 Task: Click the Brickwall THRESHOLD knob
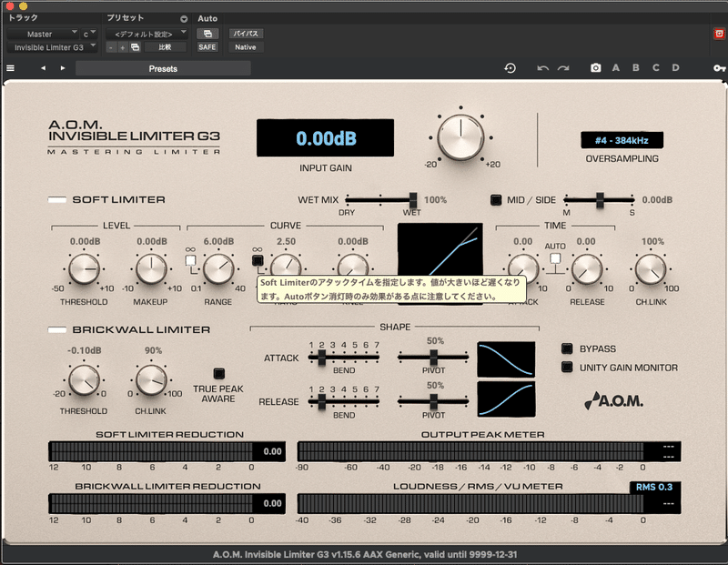coord(84,379)
